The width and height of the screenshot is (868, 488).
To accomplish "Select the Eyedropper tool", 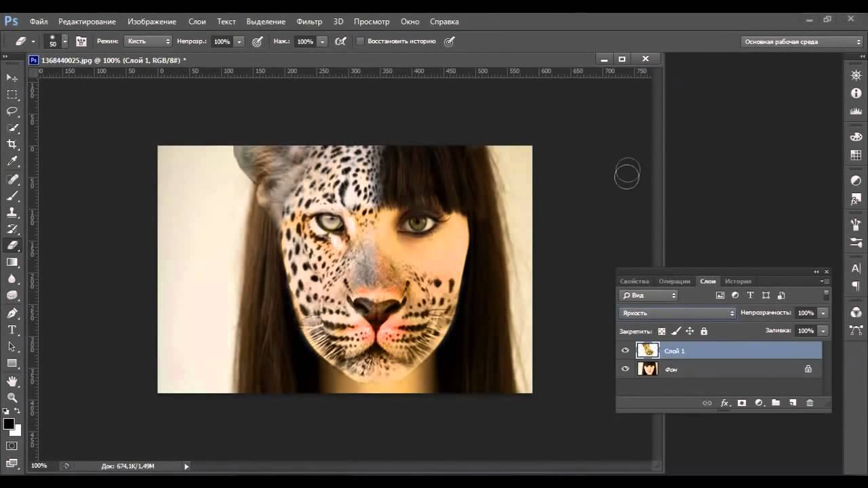I will pos(12,161).
